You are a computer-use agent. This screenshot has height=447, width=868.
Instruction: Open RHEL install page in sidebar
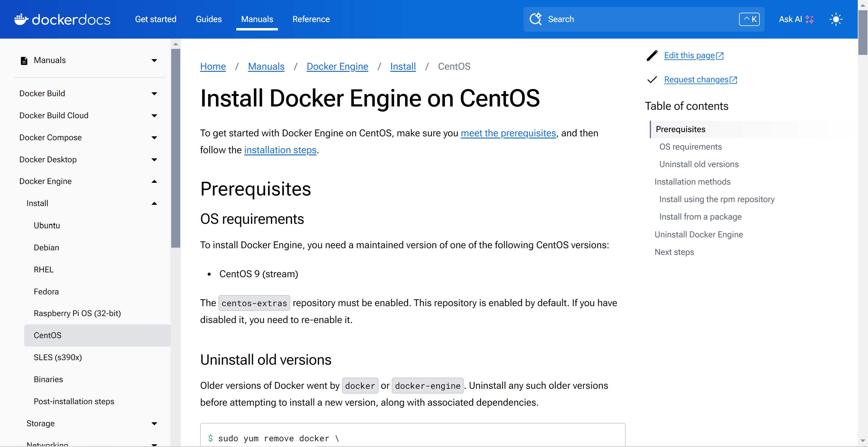tap(43, 270)
